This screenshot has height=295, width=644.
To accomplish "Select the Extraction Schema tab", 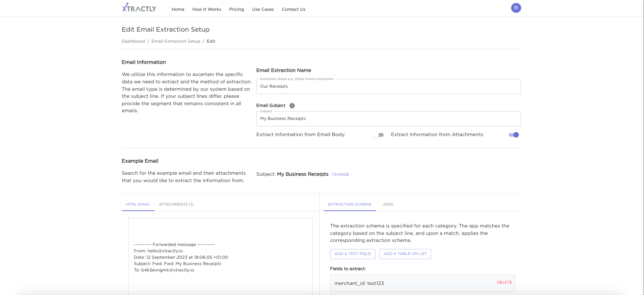I will 349,204.
